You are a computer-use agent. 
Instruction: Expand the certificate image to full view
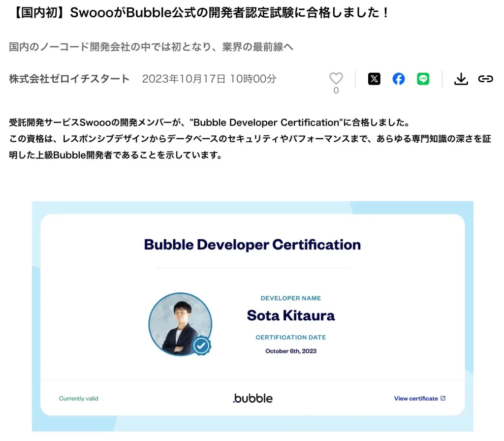(x=252, y=315)
